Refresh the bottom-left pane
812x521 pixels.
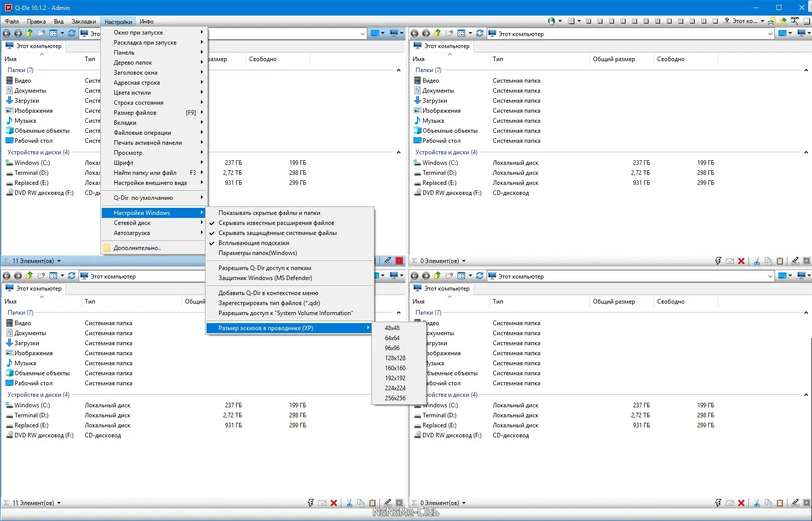72,276
